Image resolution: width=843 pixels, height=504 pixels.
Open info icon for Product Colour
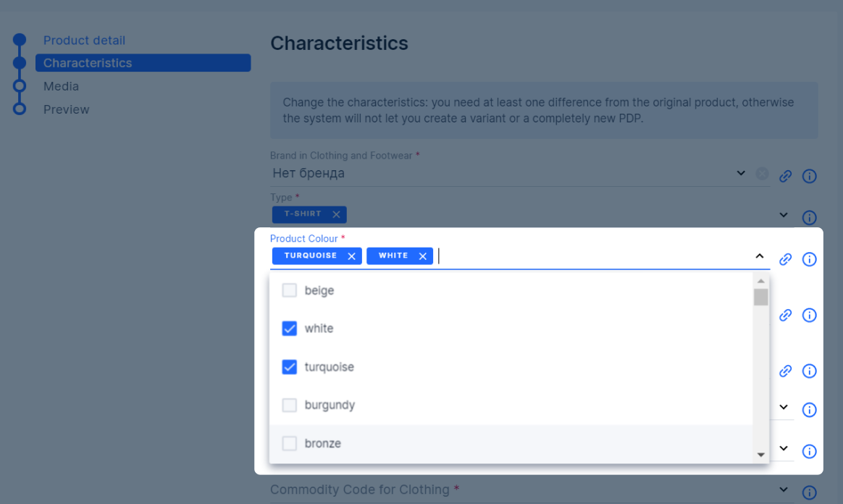point(809,259)
